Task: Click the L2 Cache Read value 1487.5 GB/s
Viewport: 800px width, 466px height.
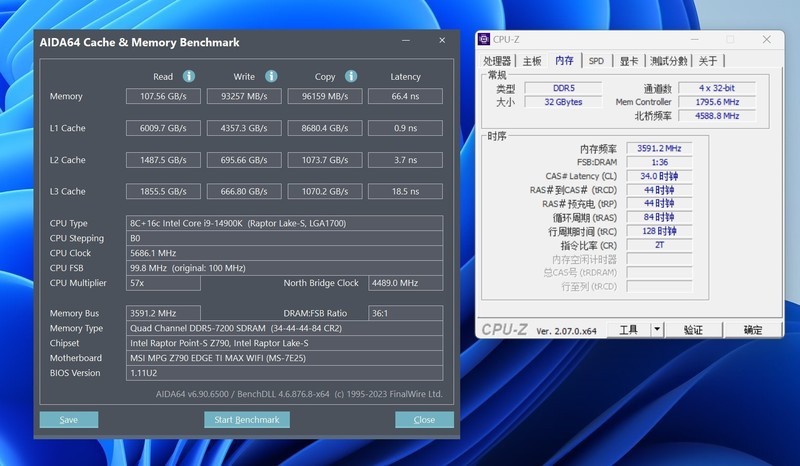Action: 163,160
